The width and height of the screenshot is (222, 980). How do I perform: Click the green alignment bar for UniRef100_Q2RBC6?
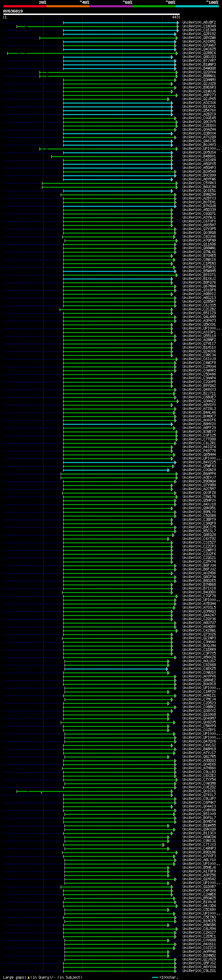(x=92, y=53)
